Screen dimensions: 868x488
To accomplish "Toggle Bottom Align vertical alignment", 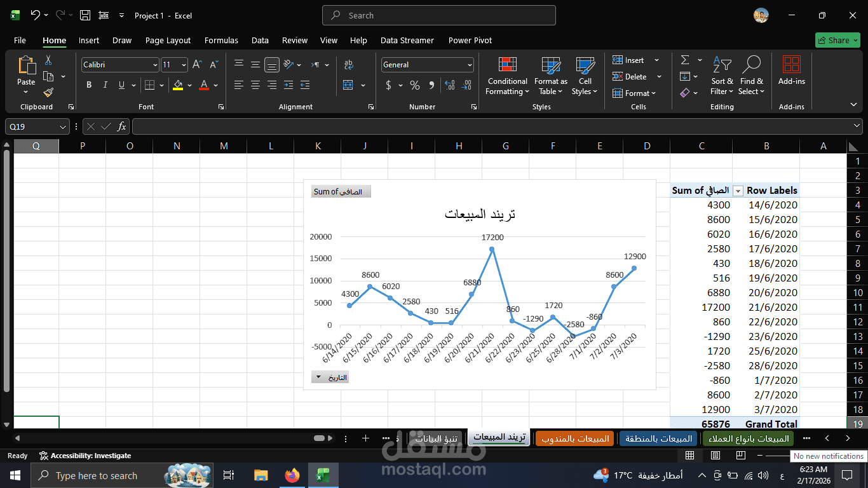I will click(272, 65).
